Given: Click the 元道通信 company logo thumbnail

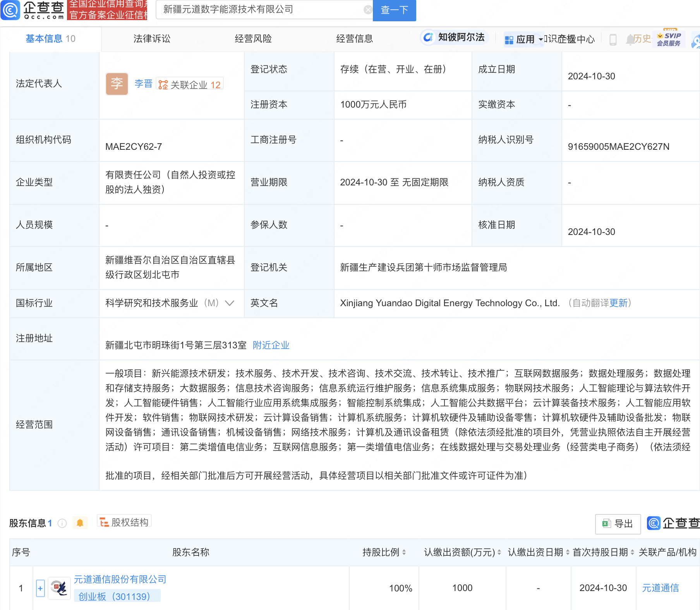Looking at the screenshot, I should pos(59,588).
